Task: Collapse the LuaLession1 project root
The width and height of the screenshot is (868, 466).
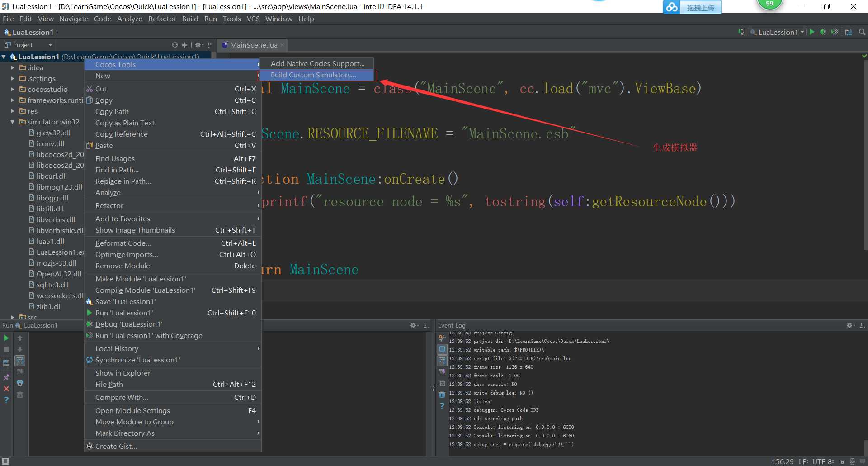Action: point(4,57)
